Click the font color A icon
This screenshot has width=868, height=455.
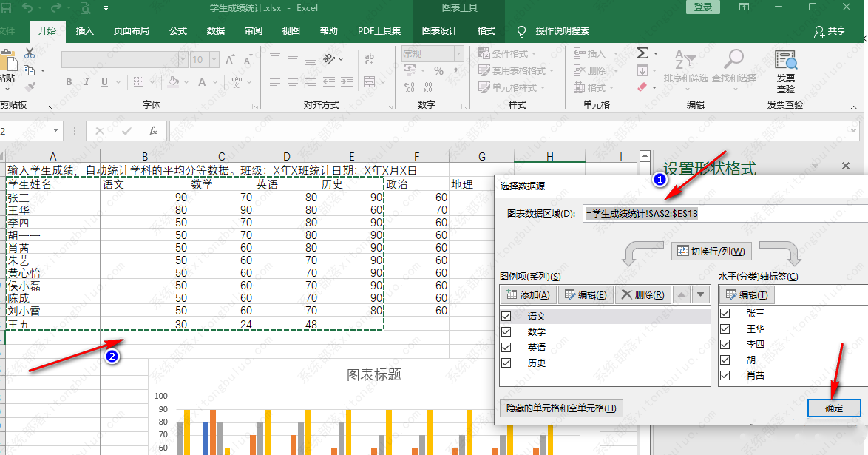[x=202, y=82]
